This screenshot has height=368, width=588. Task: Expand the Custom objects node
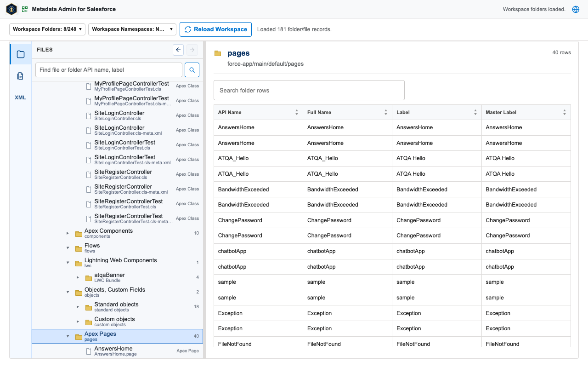coord(78,322)
